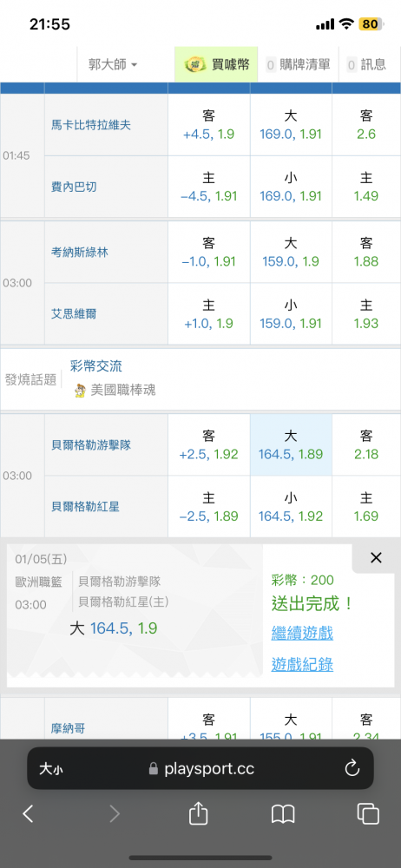Expand the 郭大師 account dropdown
401x868 pixels.
(x=113, y=65)
